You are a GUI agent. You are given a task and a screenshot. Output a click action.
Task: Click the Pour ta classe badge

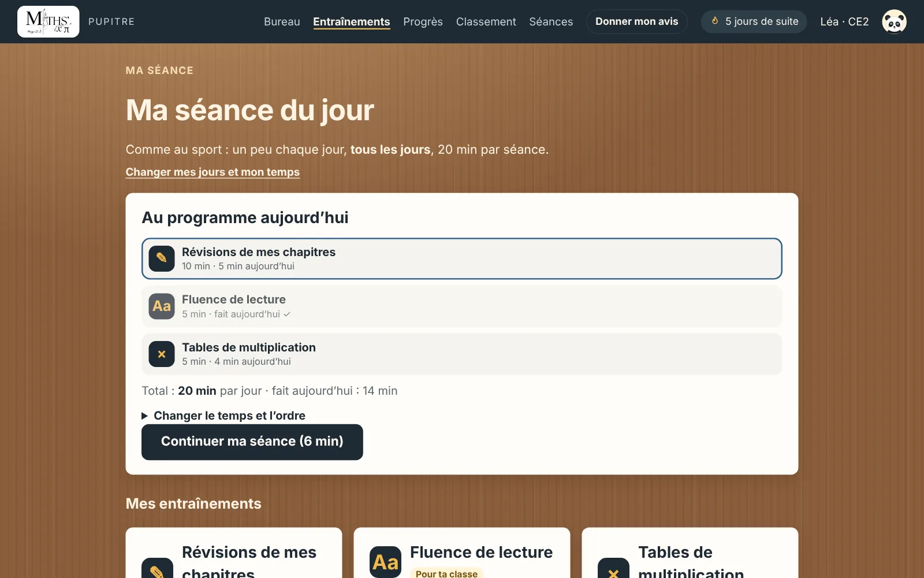(x=446, y=573)
